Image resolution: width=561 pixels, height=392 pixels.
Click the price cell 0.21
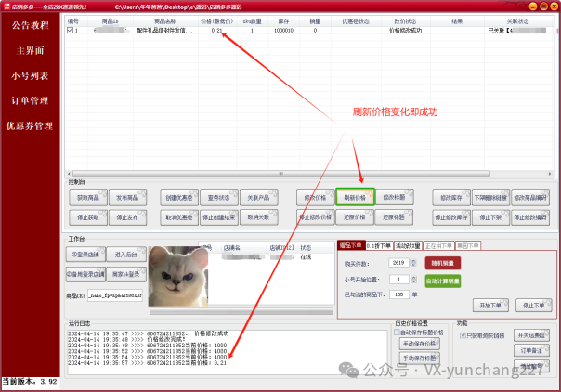(x=216, y=31)
